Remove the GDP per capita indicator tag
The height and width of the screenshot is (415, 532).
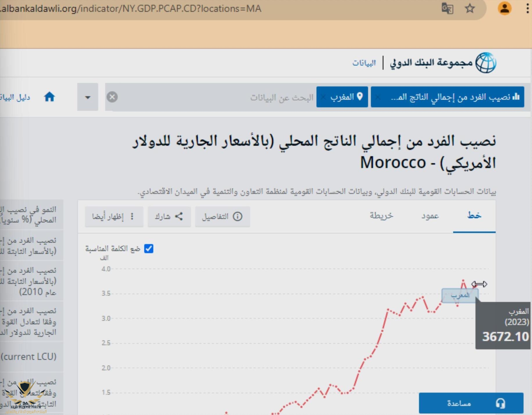pyautogui.click(x=378, y=97)
